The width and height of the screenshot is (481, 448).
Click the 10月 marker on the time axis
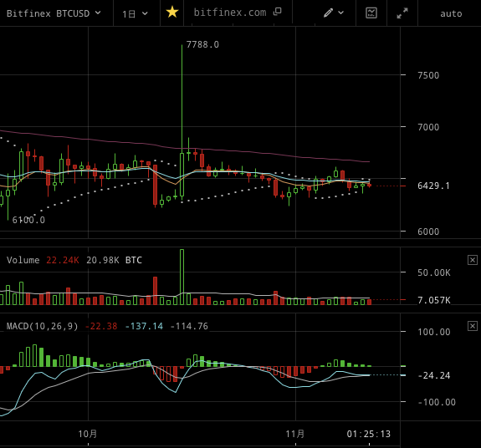(88, 434)
